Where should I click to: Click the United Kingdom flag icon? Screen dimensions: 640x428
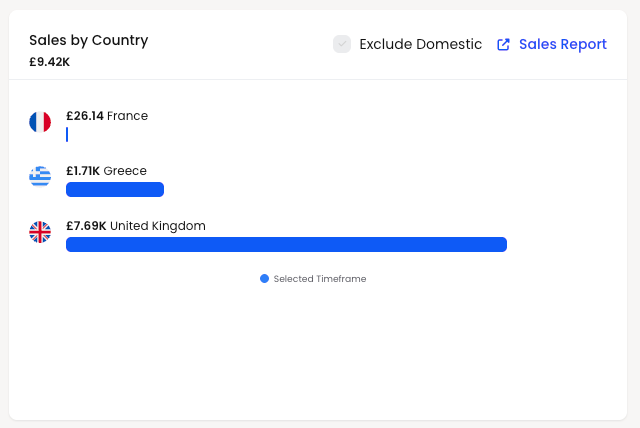[x=40, y=232]
